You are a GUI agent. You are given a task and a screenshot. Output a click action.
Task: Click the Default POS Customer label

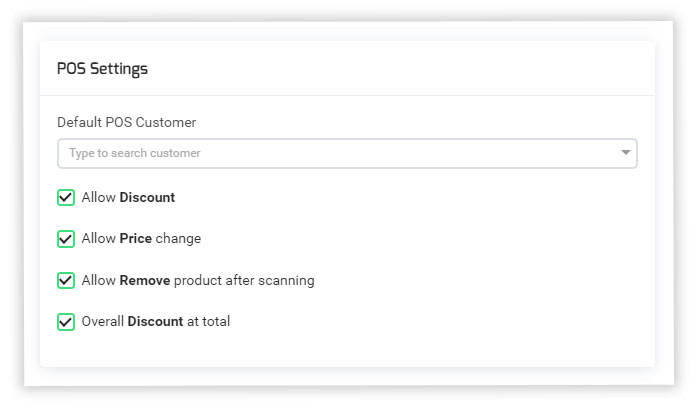click(126, 122)
